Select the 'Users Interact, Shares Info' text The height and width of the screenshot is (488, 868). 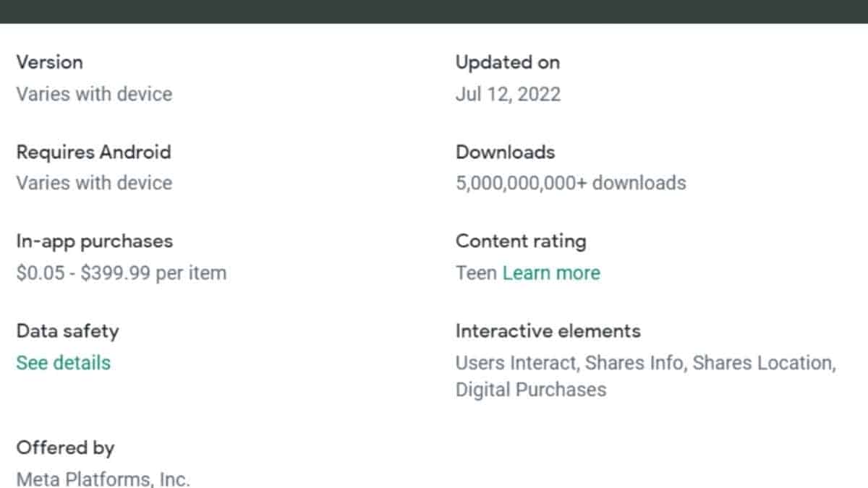pos(569,363)
